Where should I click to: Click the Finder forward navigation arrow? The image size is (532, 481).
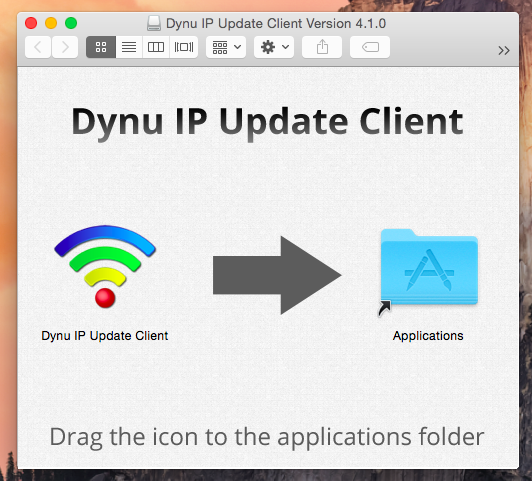[65, 47]
